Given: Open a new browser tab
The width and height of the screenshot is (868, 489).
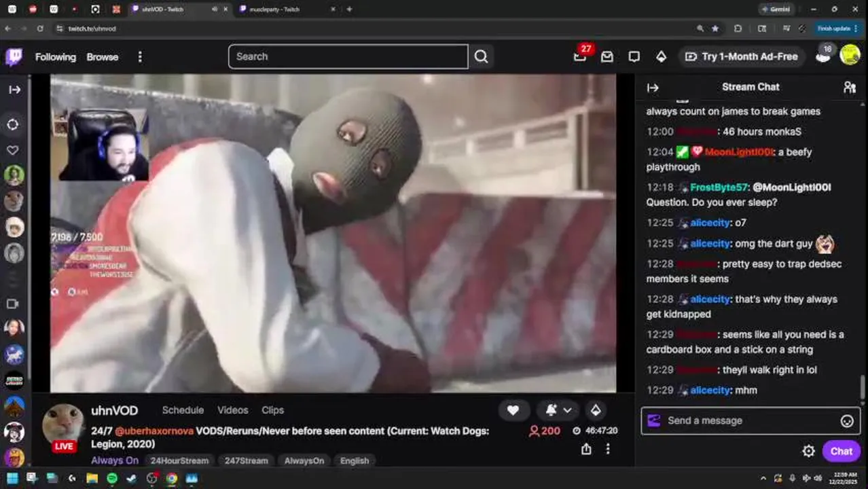Looking at the screenshot, I should [x=349, y=10].
